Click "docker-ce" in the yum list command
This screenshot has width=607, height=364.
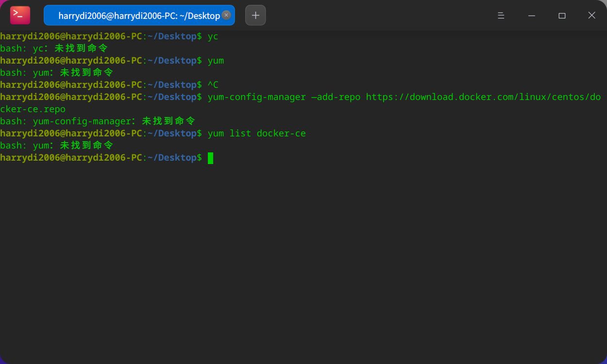(281, 133)
